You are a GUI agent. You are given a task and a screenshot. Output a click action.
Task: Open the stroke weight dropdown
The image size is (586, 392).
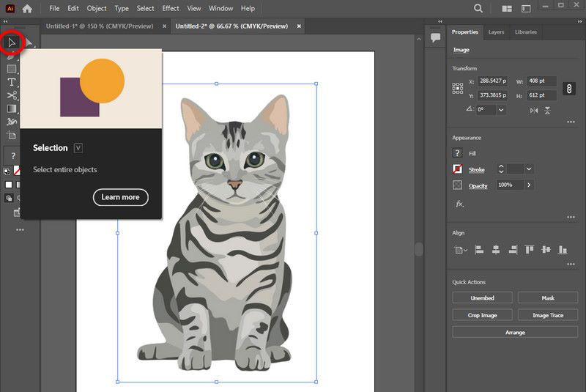coord(529,169)
